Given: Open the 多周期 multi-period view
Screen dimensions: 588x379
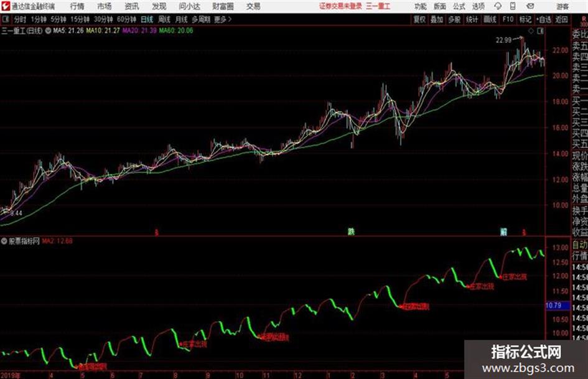Looking at the screenshot, I should (201, 19).
